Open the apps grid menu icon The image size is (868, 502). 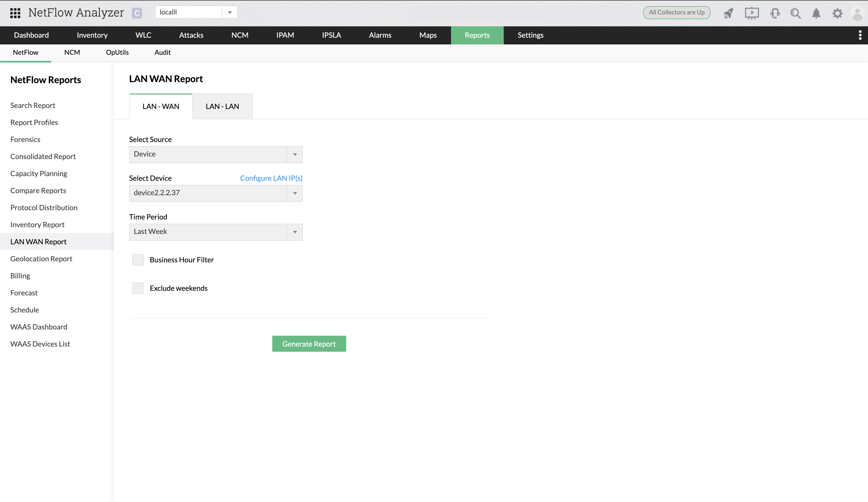[x=15, y=13]
